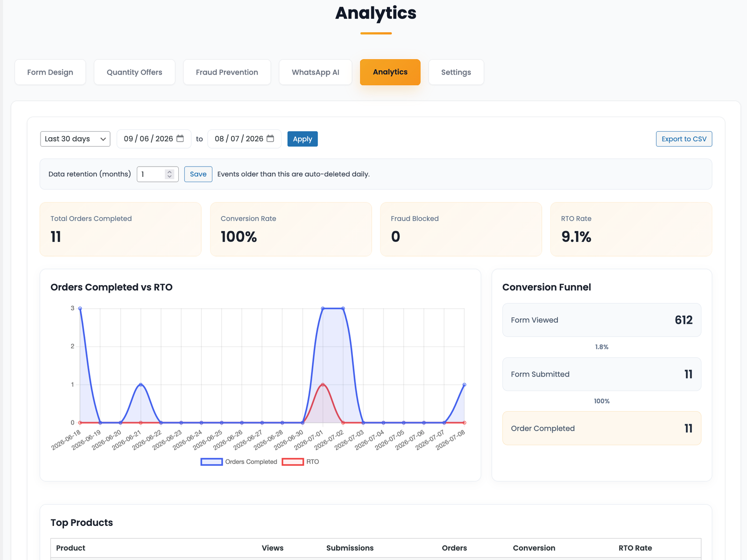747x560 pixels.
Task: Expand the Last 30 days dropdown
Action: [75, 139]
